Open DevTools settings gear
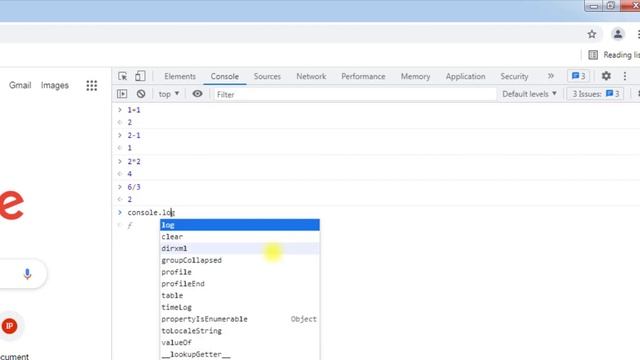Image resolution: width=640 pixels, height=360 pixels. [x=606, y=76]
